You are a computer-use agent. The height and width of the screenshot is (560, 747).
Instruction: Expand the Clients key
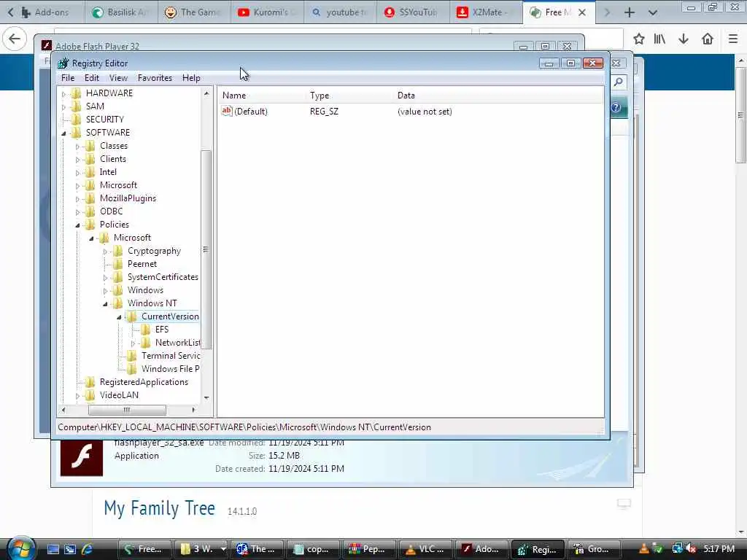coord(77,160)
